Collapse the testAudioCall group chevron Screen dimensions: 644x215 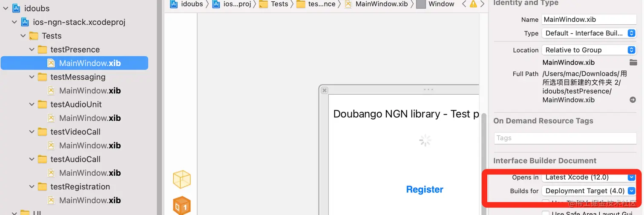point(32,159)
